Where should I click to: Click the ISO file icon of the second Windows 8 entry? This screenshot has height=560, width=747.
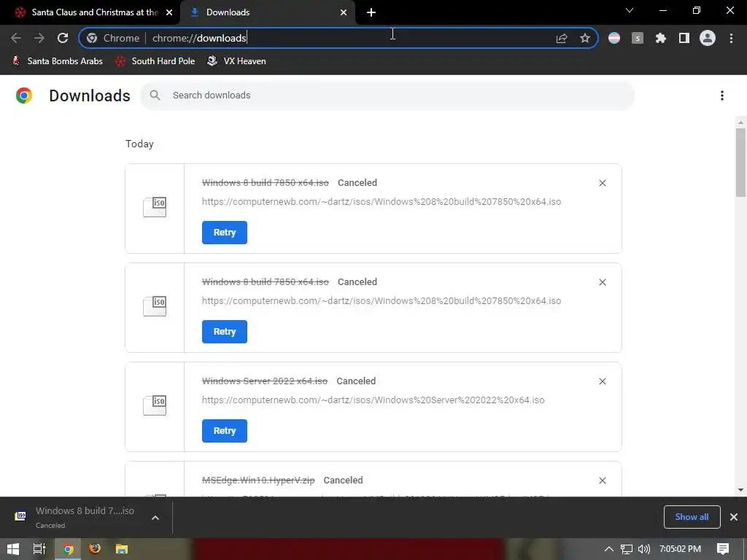155,306
